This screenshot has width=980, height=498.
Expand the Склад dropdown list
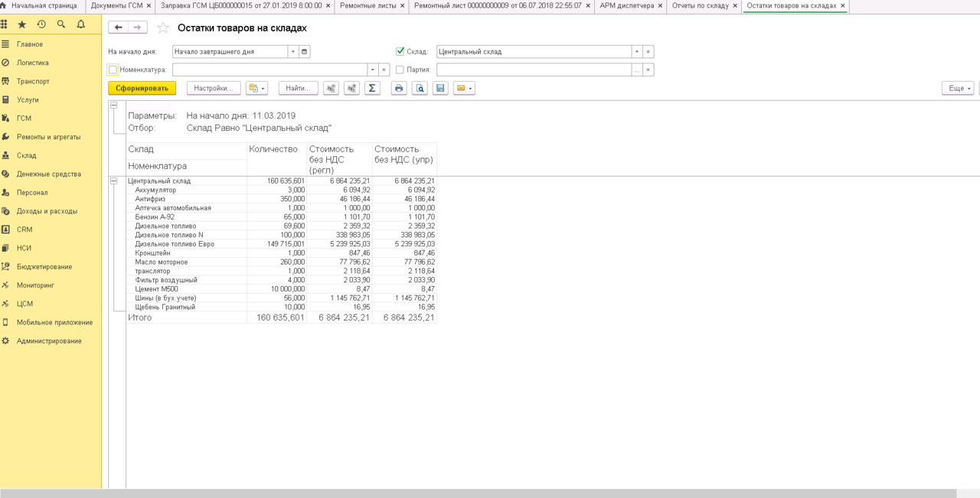click(636, 52)
